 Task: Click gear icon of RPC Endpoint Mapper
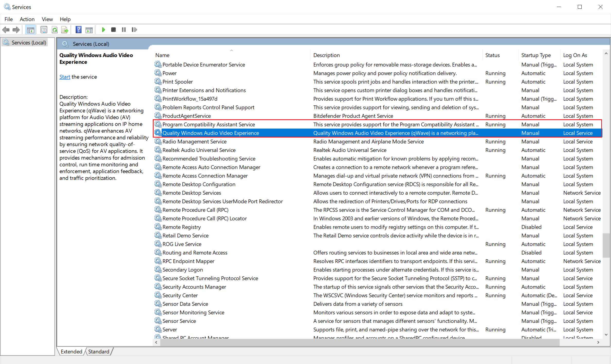point(158,261)
